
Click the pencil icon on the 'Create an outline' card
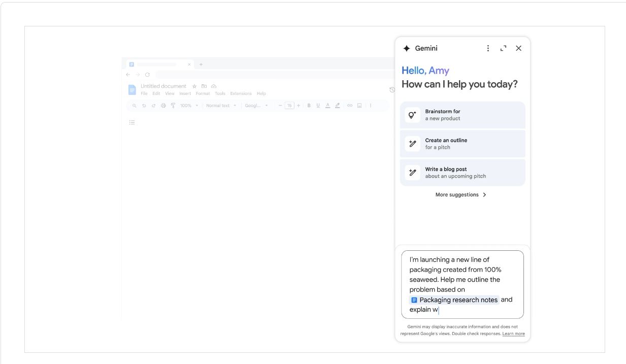coord(412,144)
